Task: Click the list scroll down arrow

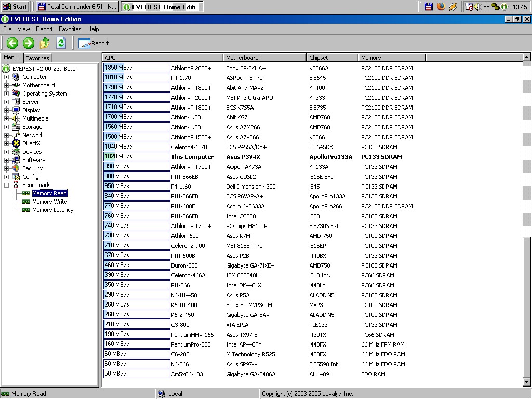Action: pos(527,383)
